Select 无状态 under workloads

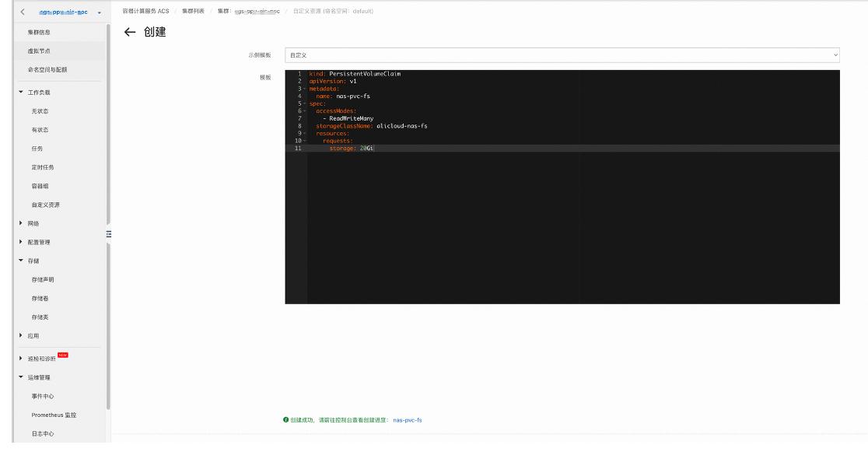point(40,111)
